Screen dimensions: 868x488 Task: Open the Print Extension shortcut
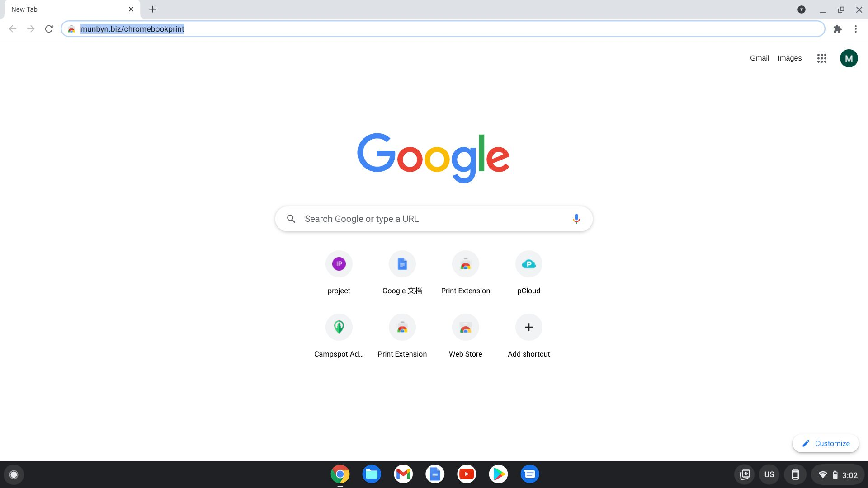tap(466, 263)
